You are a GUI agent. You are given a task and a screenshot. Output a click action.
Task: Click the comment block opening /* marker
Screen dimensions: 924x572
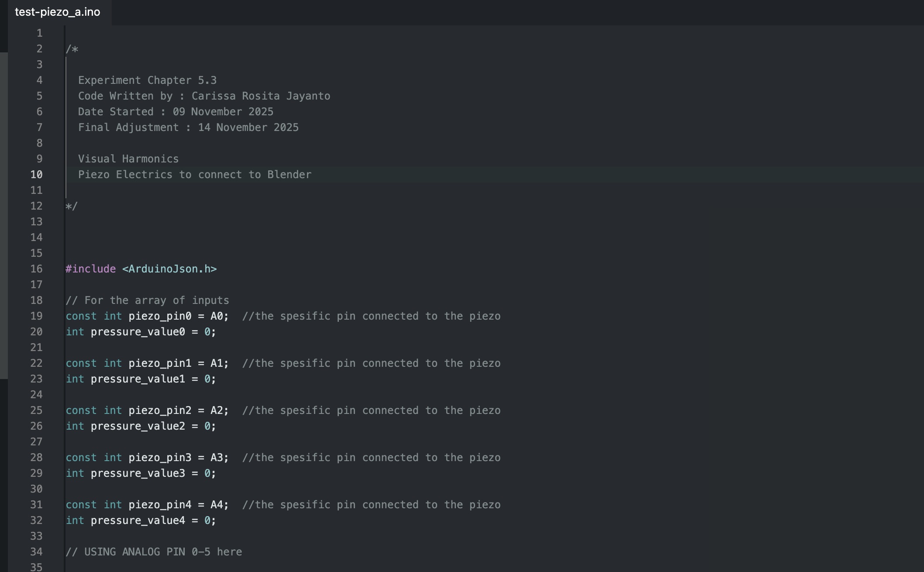(x=72, y=48)
